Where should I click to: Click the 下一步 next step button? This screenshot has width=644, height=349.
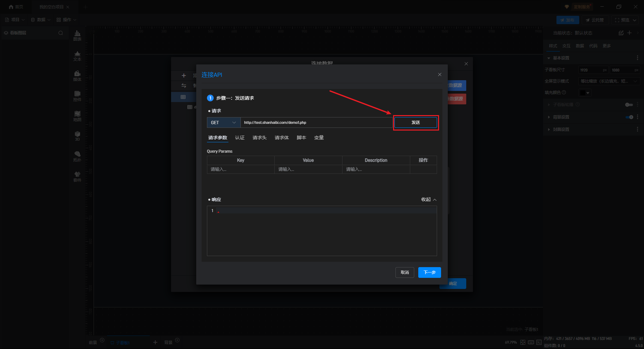429,272
